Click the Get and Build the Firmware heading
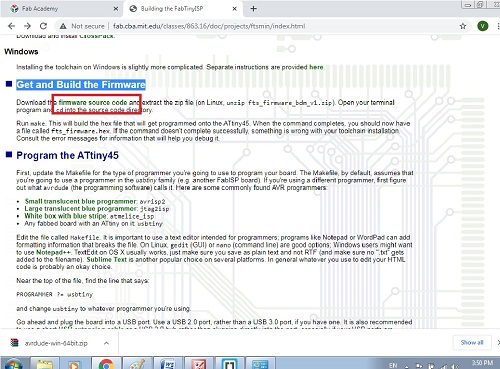The width and height of the screenshot is (500, 369). click(81, 85)
